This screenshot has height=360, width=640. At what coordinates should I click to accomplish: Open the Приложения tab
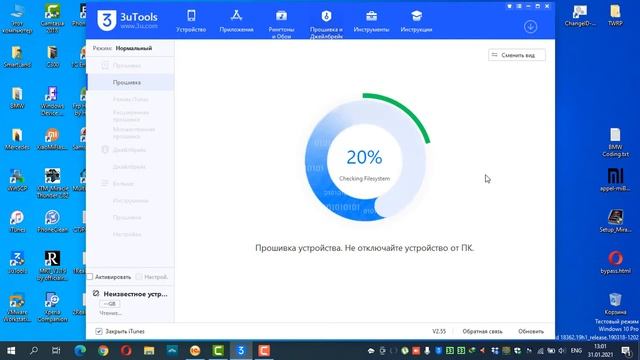[236, 21]
